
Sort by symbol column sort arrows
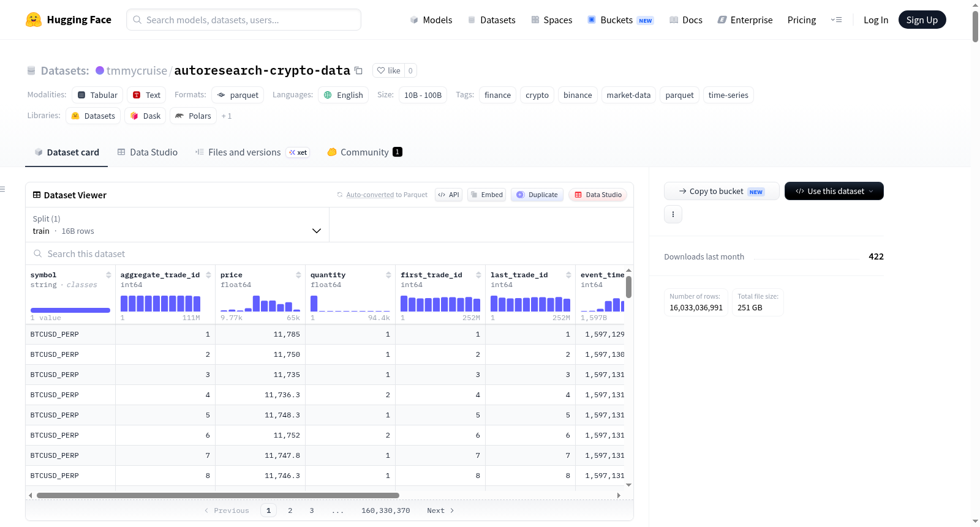pyautogui.click(x=108, y=275)
